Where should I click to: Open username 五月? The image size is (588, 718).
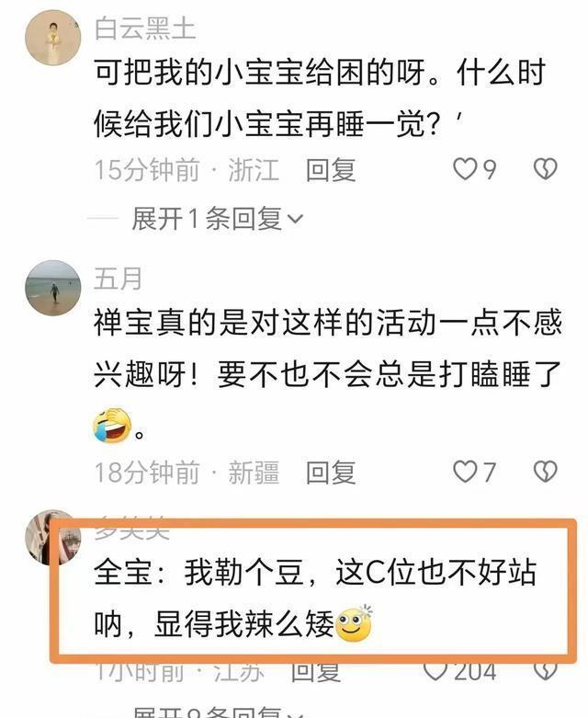(118, 279)
